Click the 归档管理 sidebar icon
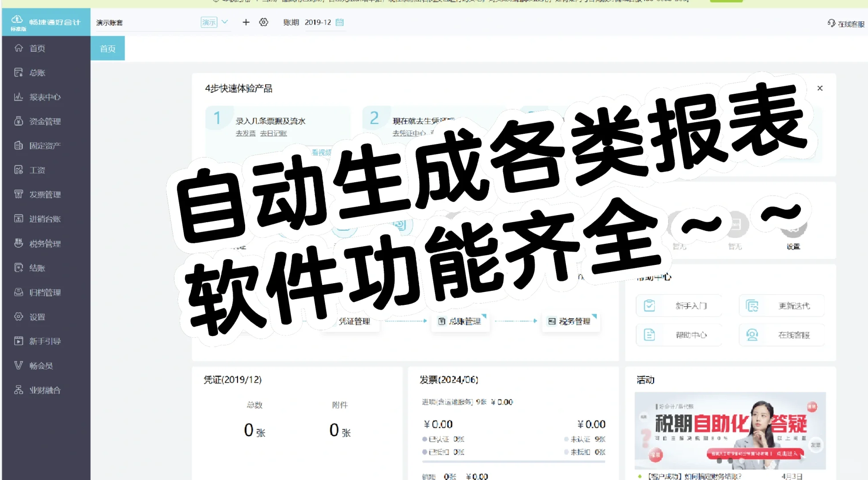 pyautogui.click(x=19, y=292)
